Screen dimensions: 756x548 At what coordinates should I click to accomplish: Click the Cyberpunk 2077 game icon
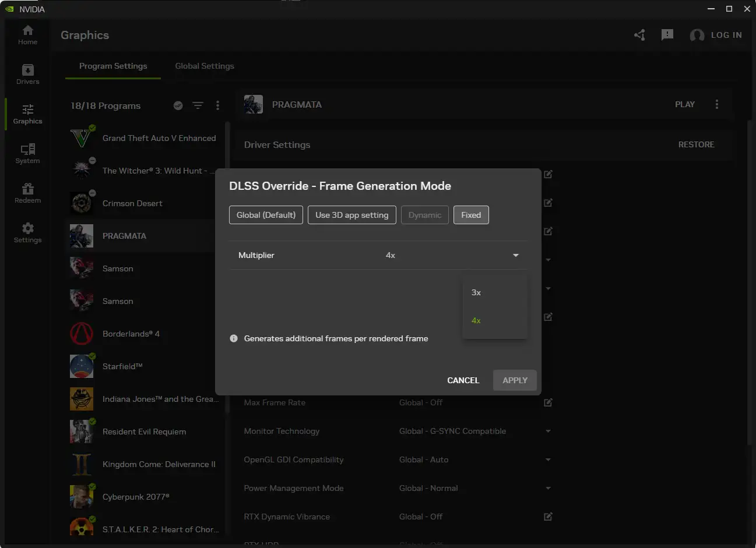click(x=82, y=497)
